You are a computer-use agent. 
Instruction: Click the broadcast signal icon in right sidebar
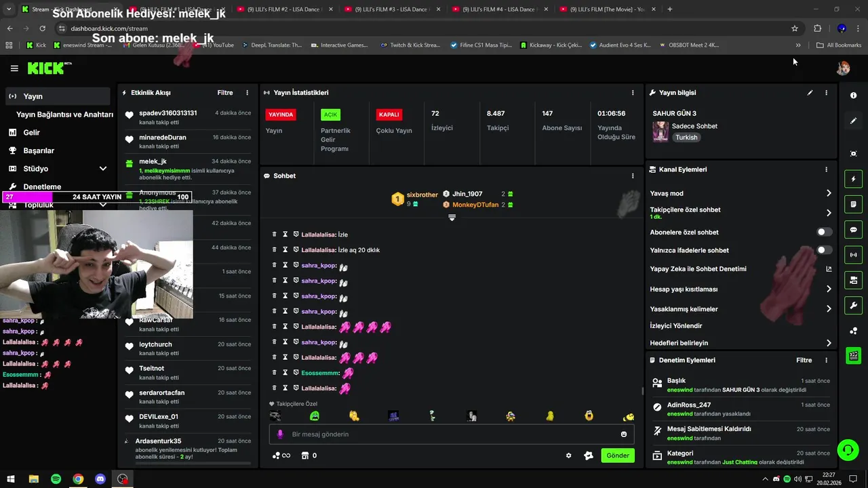pyautogui.click(x=853, y=255)
